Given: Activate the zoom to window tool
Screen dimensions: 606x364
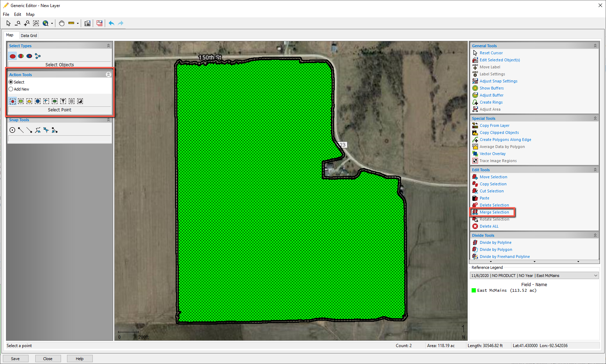Looking at the screenshot, I should point(36,23).
